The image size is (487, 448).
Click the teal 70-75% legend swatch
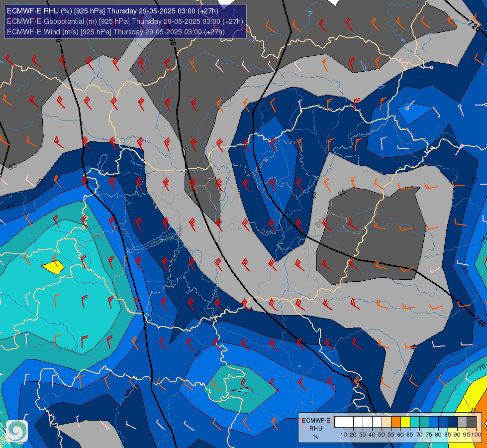pyautogui.click(x=424, y=422)
